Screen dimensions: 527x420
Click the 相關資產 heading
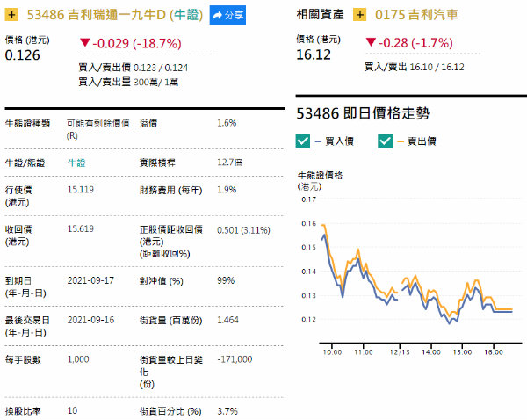coord(320,14)
